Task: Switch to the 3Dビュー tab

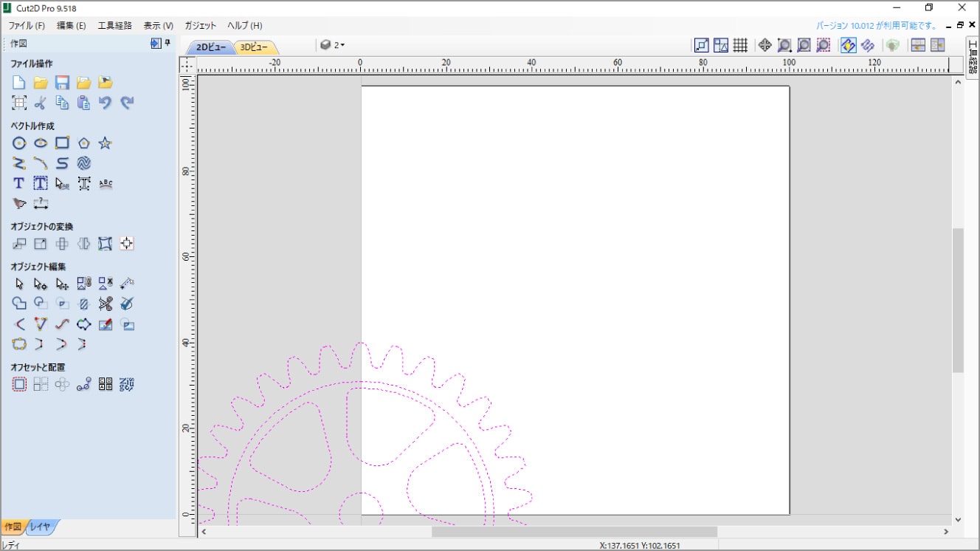Action: 255,47
